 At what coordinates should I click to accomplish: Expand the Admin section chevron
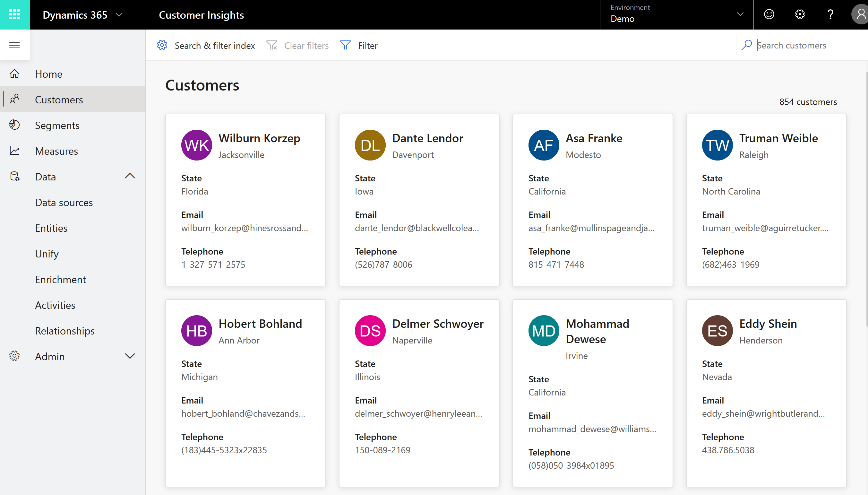130,356
